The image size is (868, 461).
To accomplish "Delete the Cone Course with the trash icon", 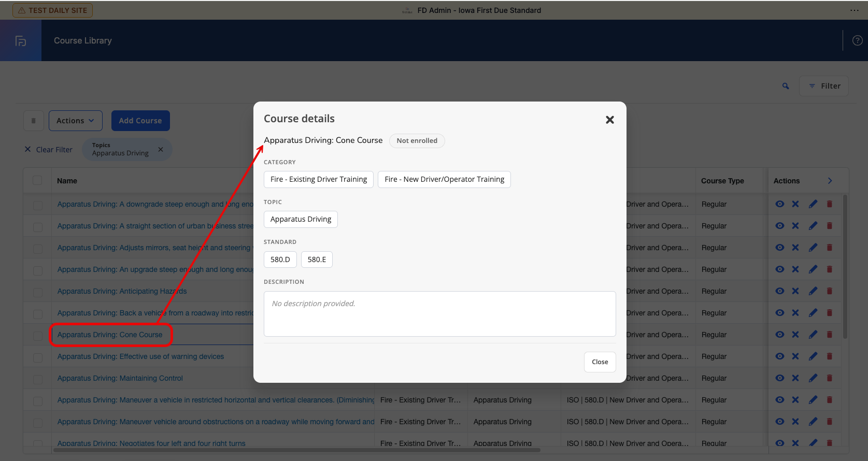I will point(830,335).
